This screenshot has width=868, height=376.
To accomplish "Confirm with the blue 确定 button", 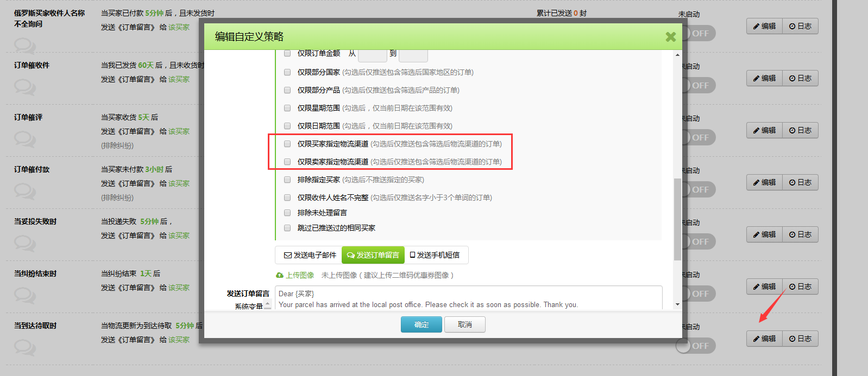I will click(421, 324).
